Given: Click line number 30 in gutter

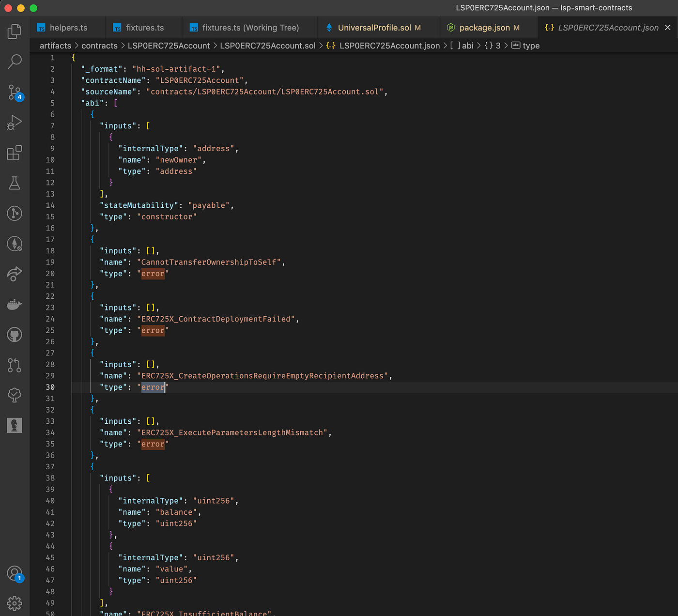Looking at the screenshot, I should [x=50, y=387].
